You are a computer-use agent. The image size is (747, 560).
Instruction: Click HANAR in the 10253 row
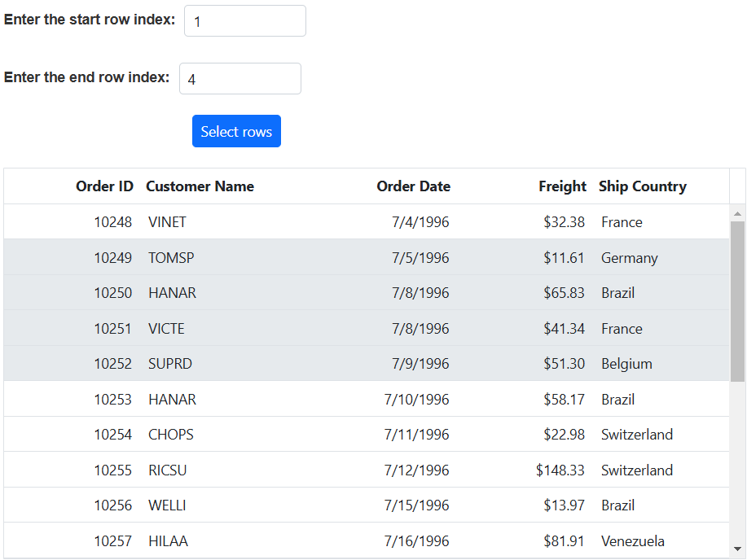(x=172, y=399)
